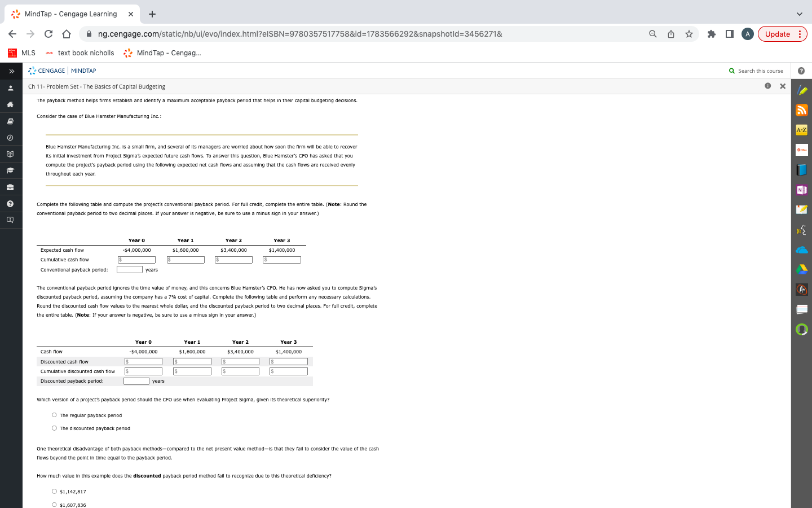Open the tab search dropdown arrow

pos(799,14)
